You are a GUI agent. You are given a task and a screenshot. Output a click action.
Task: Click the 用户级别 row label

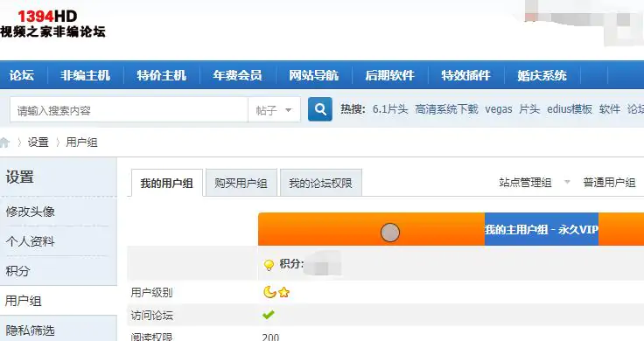tap(151, 293)
